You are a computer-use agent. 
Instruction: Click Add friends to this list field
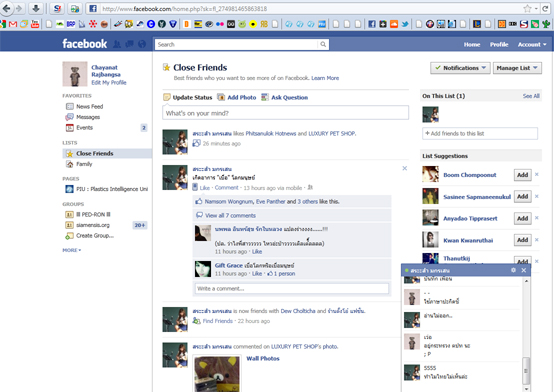[480, 134]
